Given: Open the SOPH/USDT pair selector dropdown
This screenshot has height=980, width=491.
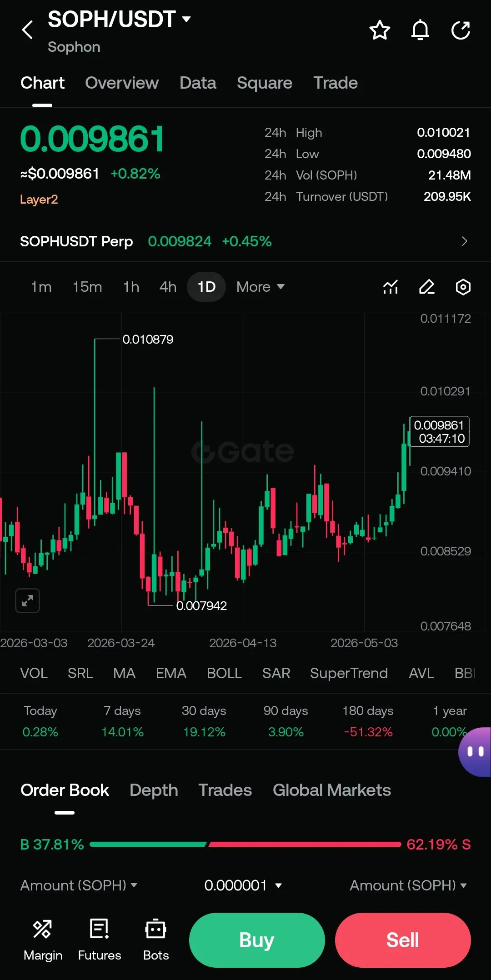Looking at the screenshot, I should pyautogui.click(x=120, y=20).
